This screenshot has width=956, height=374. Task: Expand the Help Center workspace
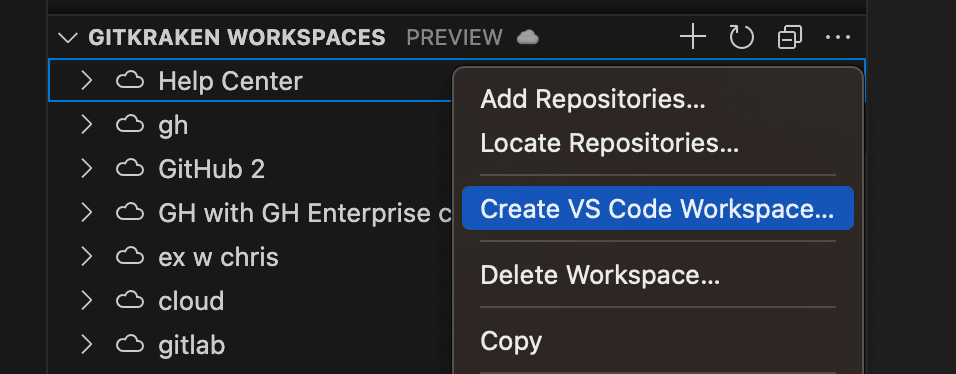pyautogui.click(x=87, y=81)
